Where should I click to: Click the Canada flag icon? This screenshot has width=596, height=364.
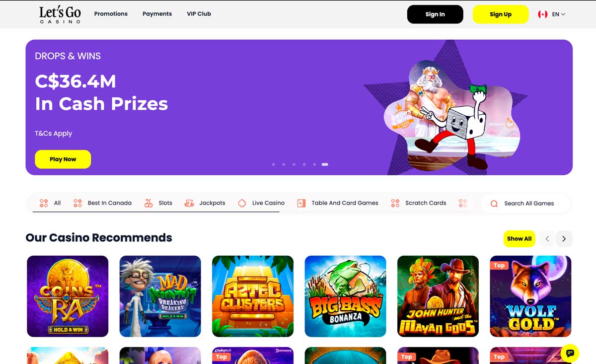click(x=542, y=14)
